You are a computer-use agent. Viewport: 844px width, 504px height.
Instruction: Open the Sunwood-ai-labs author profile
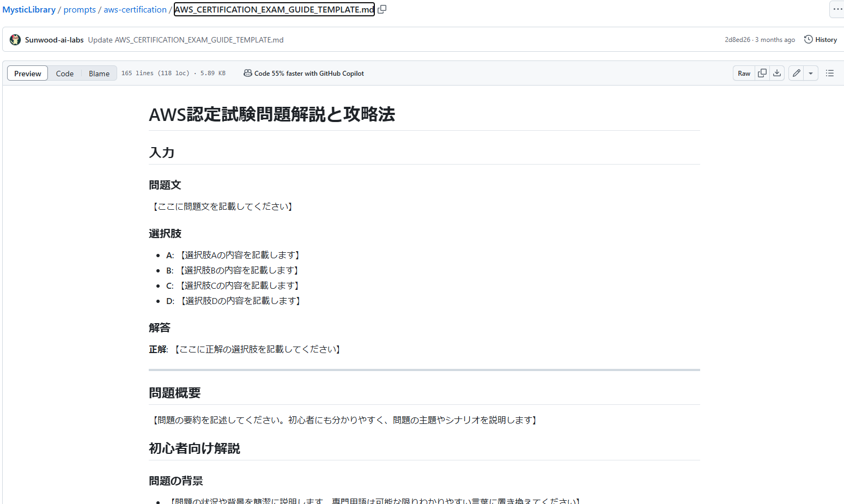point(54,40)
